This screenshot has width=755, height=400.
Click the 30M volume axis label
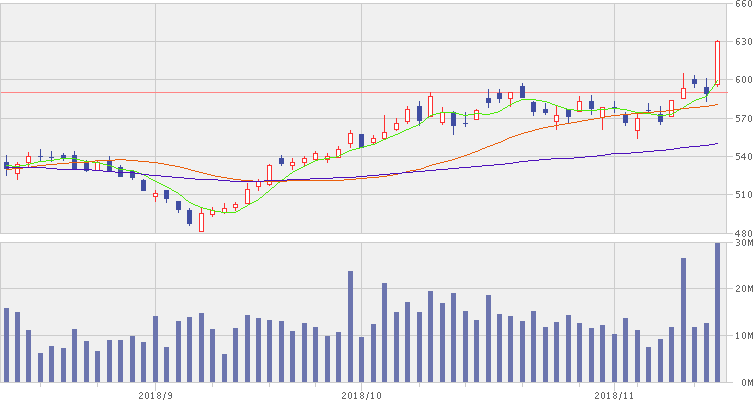(743, 242)
